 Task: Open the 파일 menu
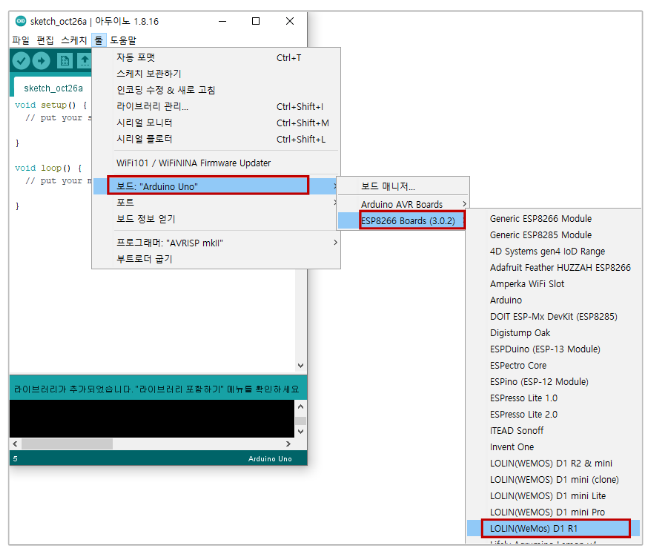tap(21, 40)
